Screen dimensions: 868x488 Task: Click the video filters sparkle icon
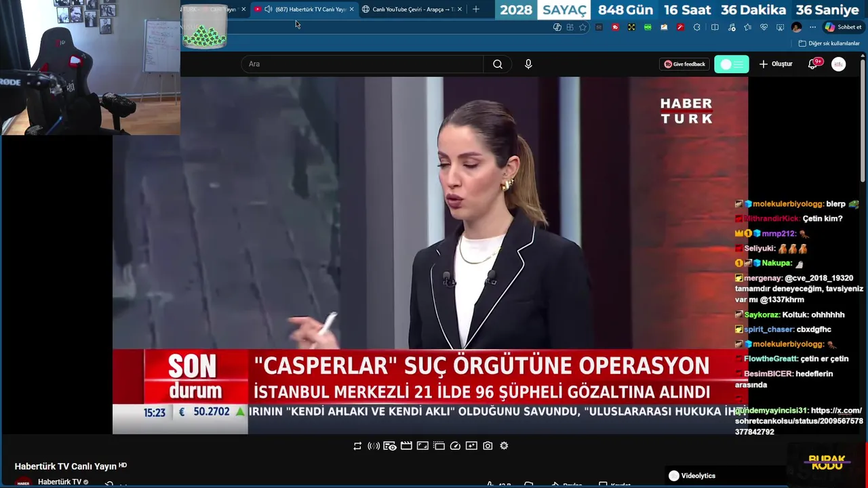pos(471,446)
